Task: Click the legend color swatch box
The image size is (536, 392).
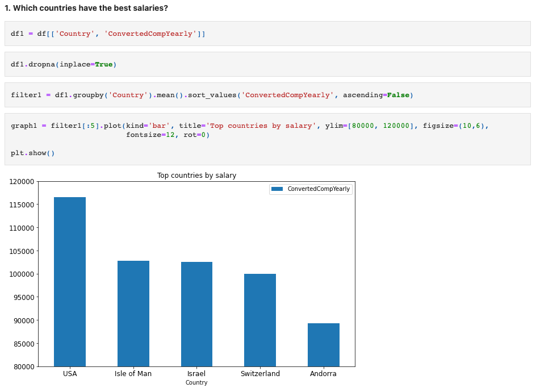Action: (x=277, y=189)
